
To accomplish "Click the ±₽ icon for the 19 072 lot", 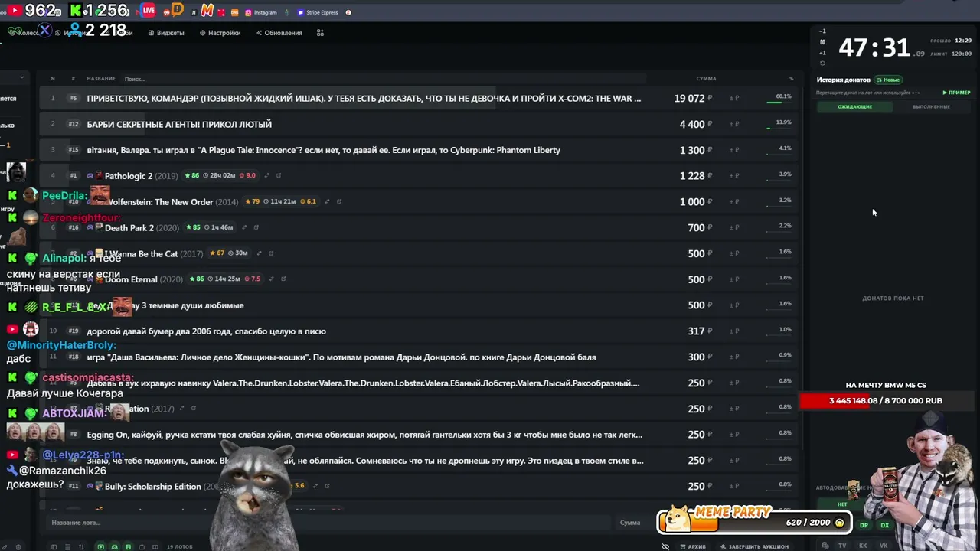I will [x=734, y=98].
